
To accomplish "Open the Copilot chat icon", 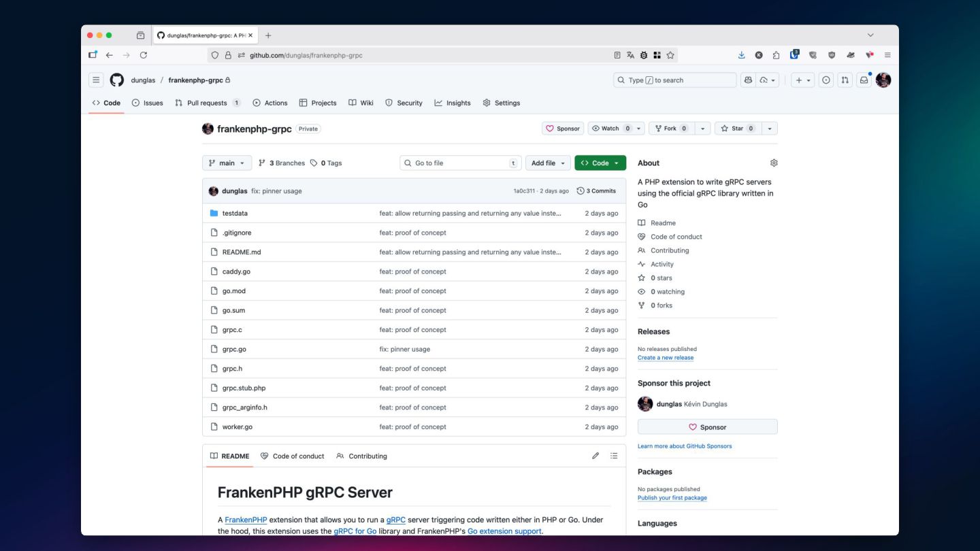I will click(x=748, y=80).
